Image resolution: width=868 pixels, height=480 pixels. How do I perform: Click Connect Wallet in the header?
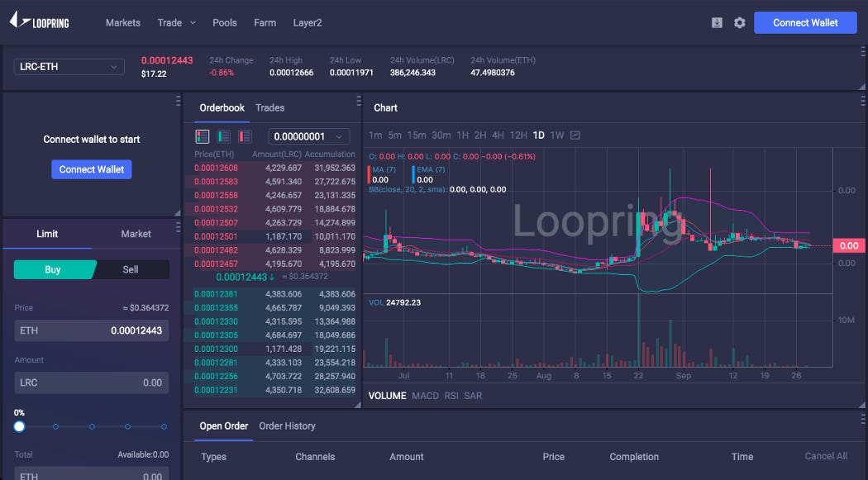[x=805, y=22]
